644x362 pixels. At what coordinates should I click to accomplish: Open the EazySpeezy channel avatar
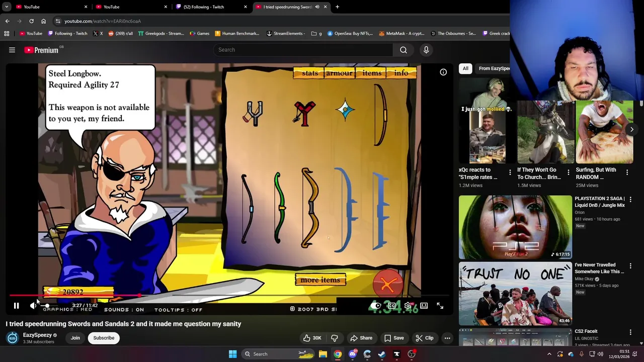point(13,338)
